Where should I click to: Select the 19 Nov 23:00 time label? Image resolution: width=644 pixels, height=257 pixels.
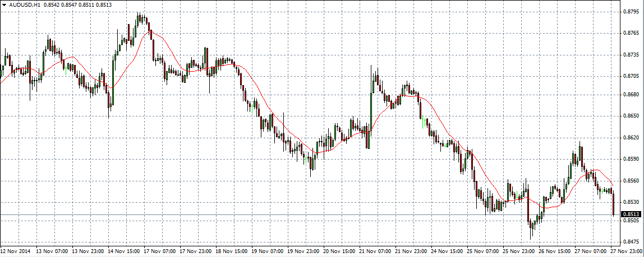pyautogui.click(x=303, y=252)
